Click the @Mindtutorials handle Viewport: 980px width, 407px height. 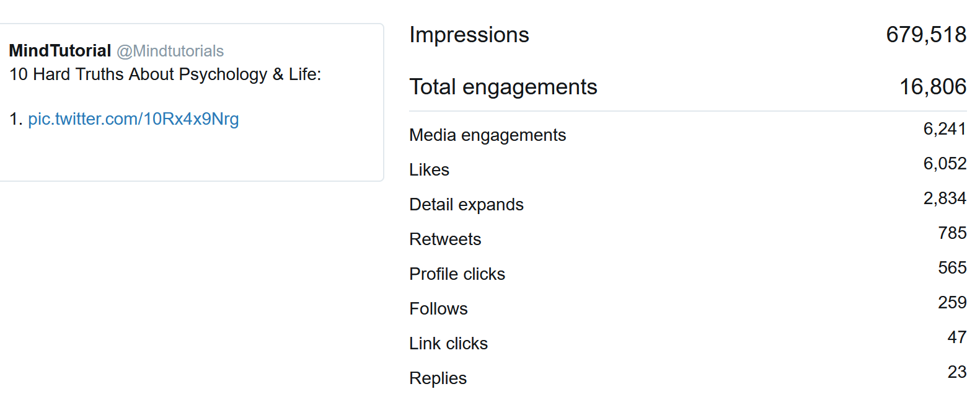(170, 51)
